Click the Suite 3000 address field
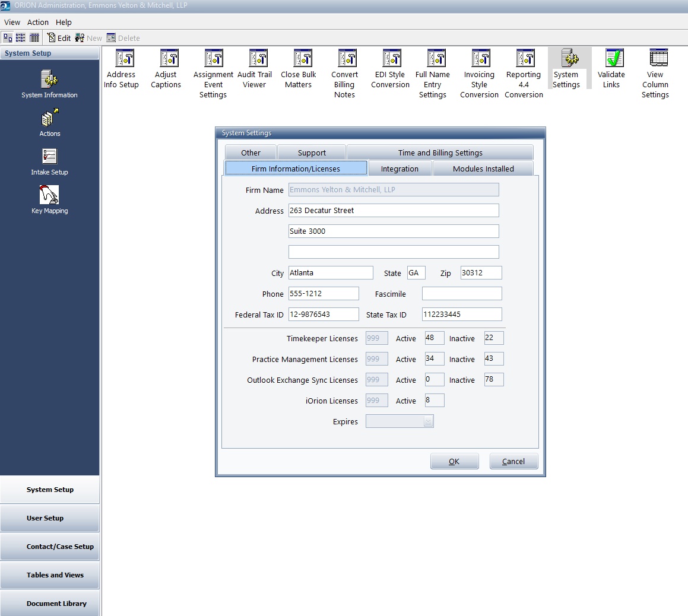688x616 pixels. (x=394, y=231)
